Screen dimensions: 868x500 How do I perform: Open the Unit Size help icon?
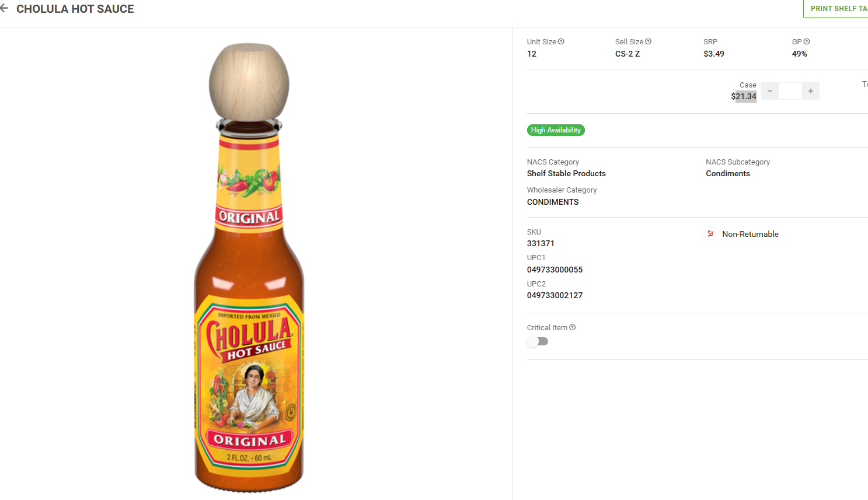(x=561, y=41)
